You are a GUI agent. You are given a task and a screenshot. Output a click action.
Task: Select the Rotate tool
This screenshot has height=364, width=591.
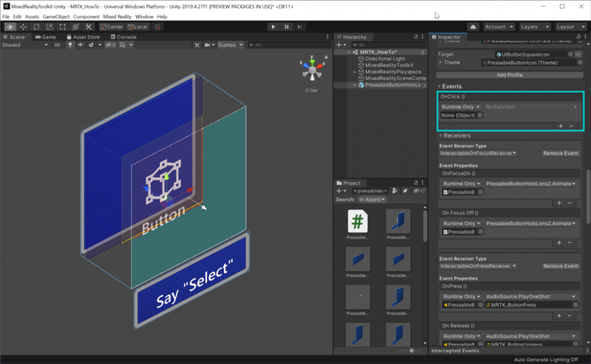[36, 27]
